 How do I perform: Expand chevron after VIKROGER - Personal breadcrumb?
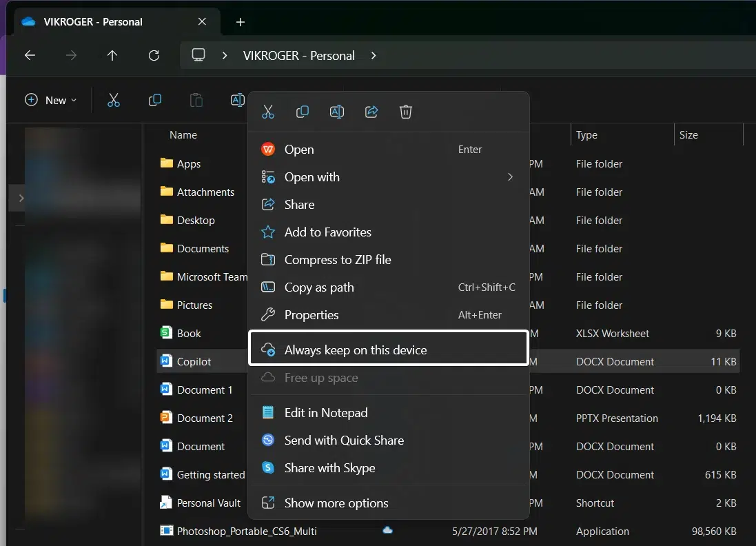(374, 56)
